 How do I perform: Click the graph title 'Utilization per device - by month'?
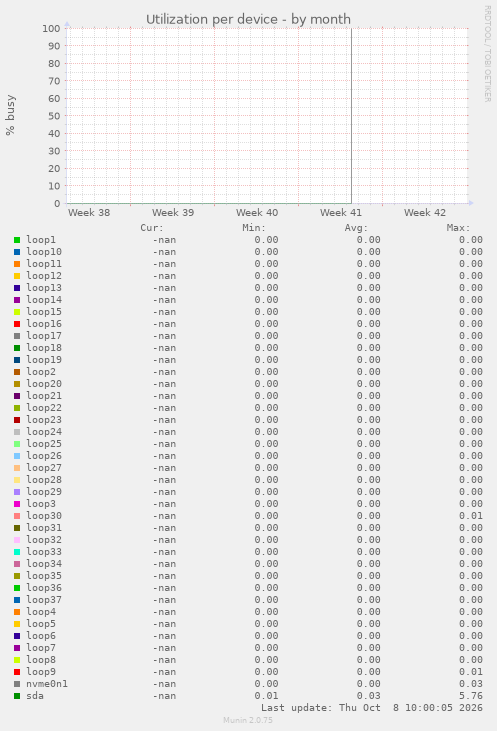pyautogui.click(x=248, y=20)
